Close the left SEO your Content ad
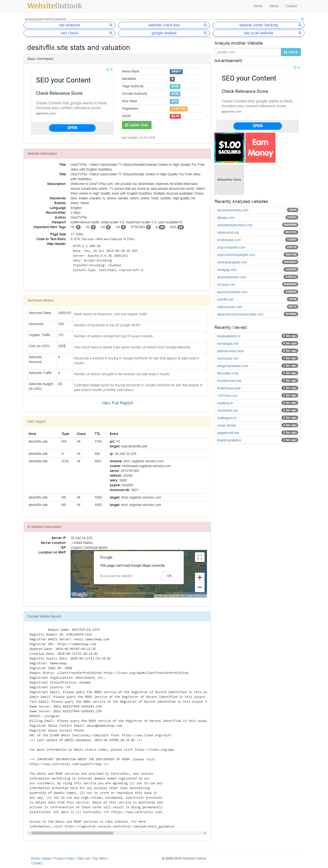Screen dimensions: 328x868 pyautogui.click(x=112, y=69)
